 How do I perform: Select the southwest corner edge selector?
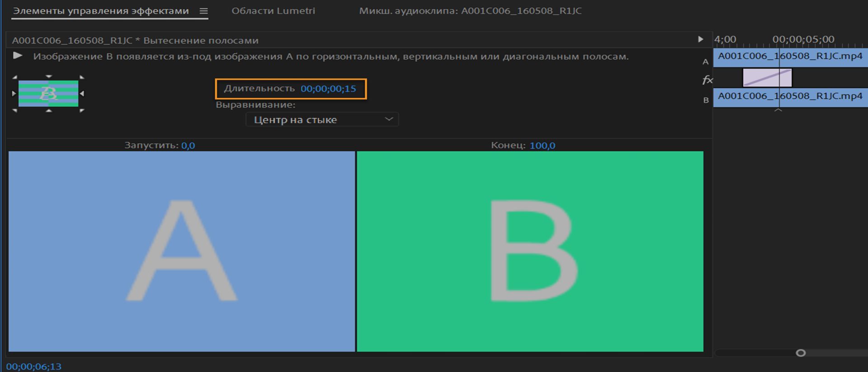15,110
